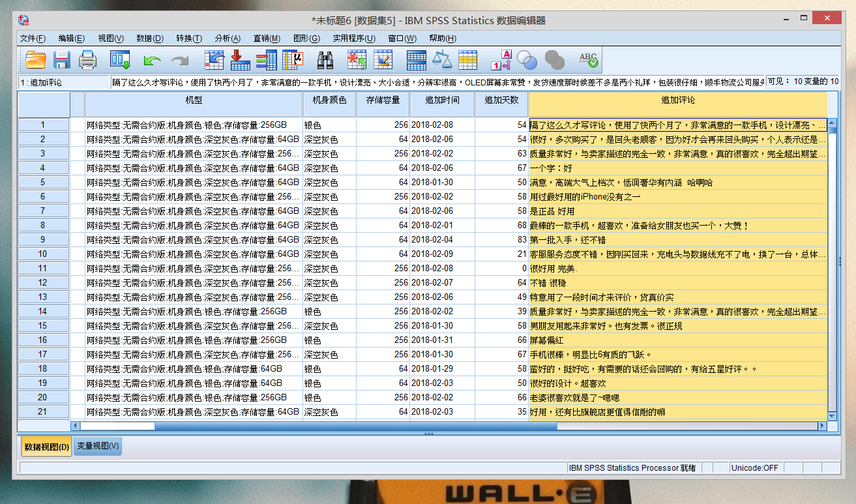
Task: Click the Open data document folder icon
Action: (x=36, y=61)
